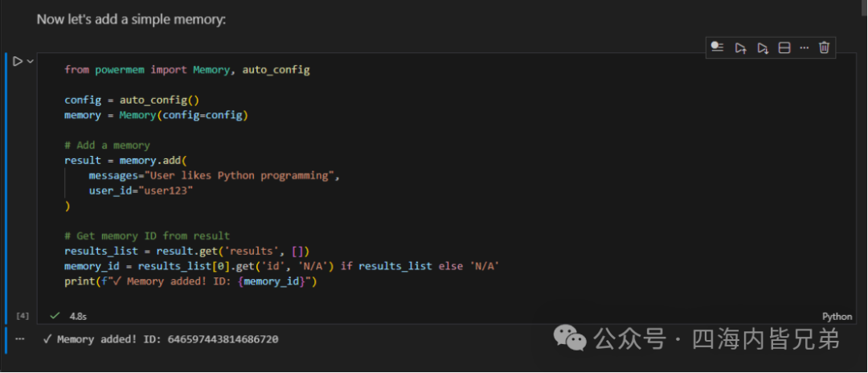This screenshot has width=868, height=373.
Task: Click the user_id="user123" line
Action: [x=141, y=191]
